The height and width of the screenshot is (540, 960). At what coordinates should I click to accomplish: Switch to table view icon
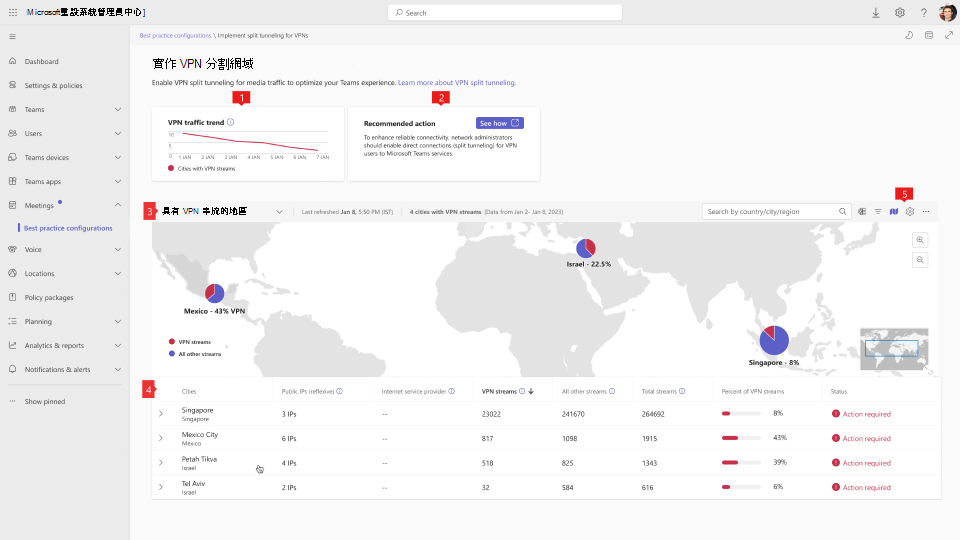(862, 211)
